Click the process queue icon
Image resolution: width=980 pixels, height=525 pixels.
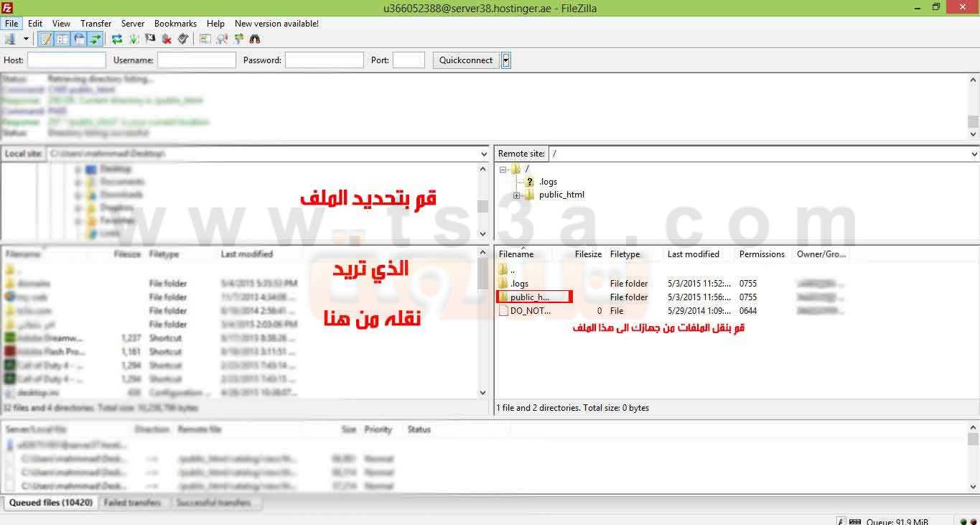coord(134,39)
